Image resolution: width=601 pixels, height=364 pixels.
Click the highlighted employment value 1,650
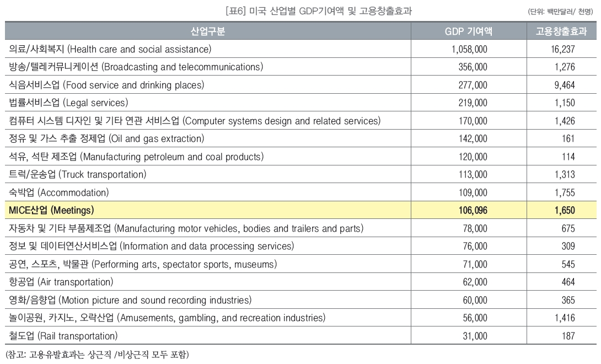click(x=565, y=210)
